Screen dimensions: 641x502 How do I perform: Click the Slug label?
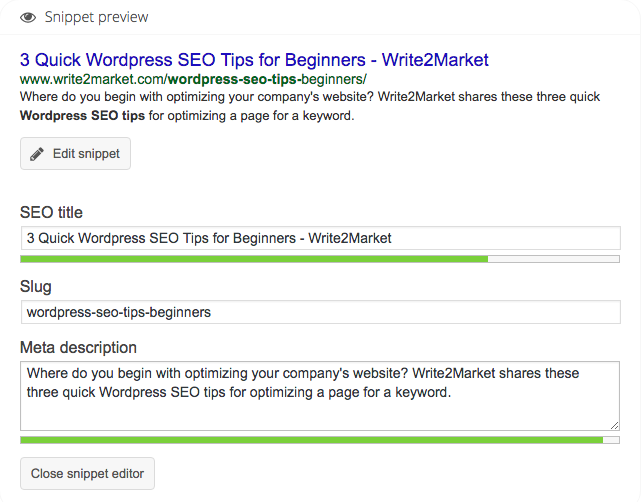tap(36, 287)
